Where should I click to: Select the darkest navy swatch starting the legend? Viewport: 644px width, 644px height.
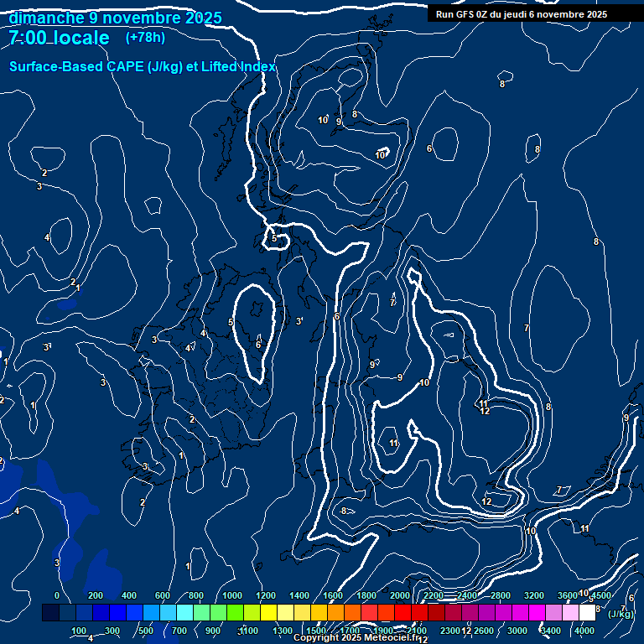click(50, 613)
